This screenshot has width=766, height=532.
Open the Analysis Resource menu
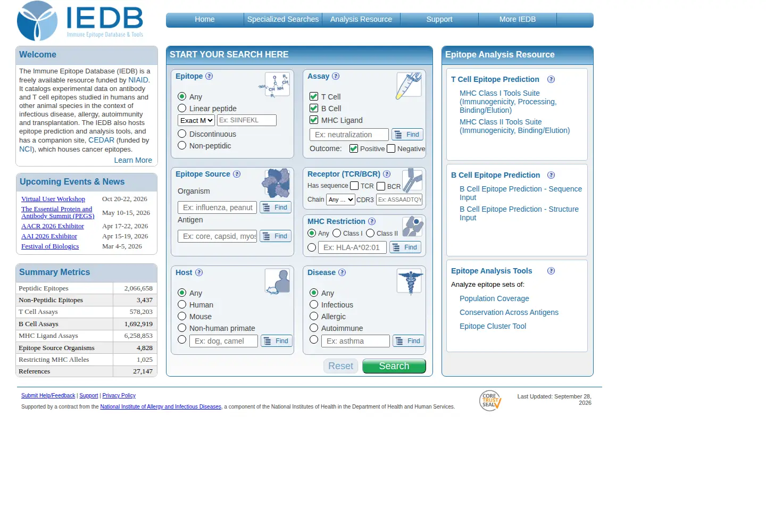[x=361, y=20]
